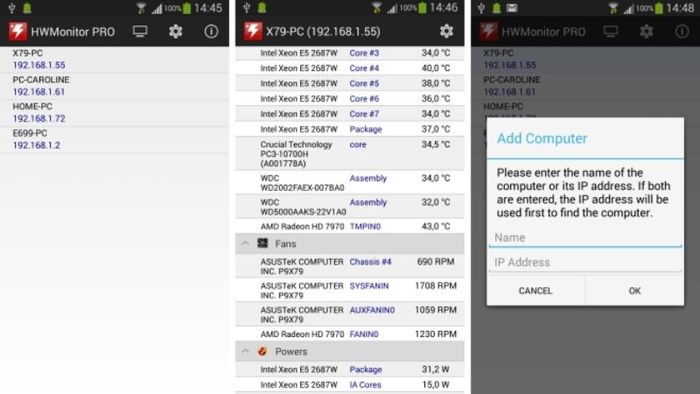This screenshot has height=394, width=700.
Task: Tap Powers section flame icon
Action: 262,351
